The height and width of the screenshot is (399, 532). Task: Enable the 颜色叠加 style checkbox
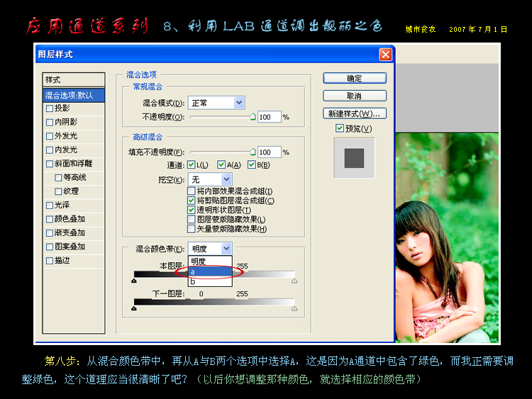coord(50,219)
